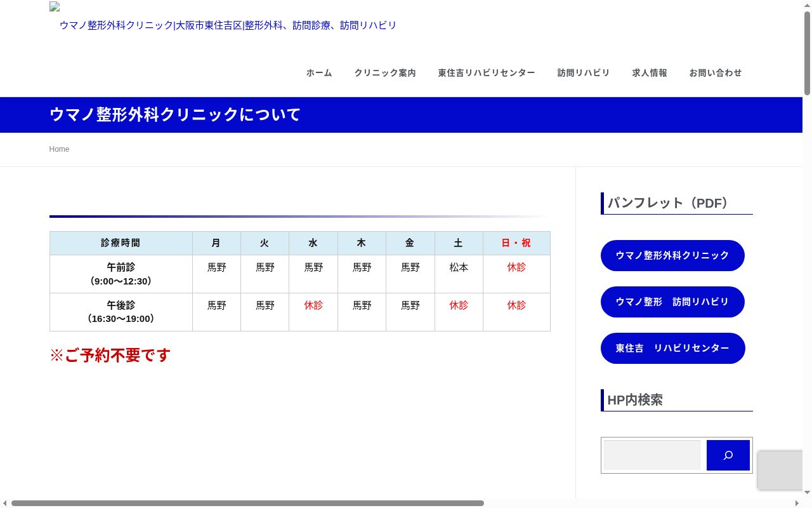Click the ウマノ整形外科クリニック site title link
The height and width of the screenshot is (508, 812).
228,25
